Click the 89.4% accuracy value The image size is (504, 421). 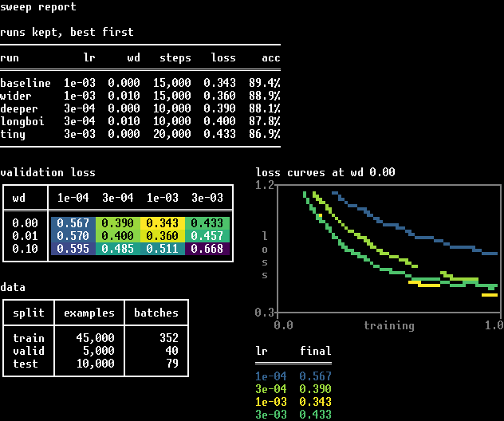click(x=265, y=83)
